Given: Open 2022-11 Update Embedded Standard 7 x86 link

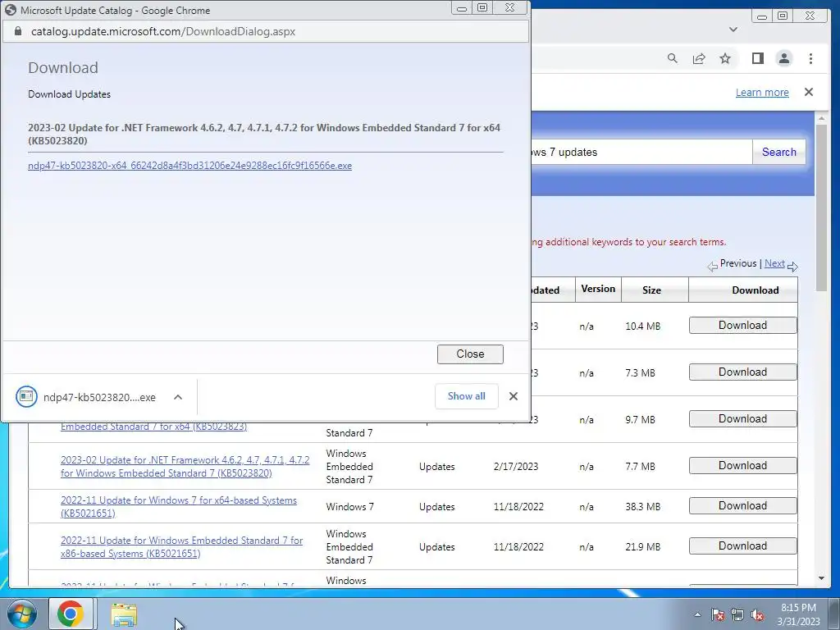Looking at the screenshot, I should coord(181,547).
